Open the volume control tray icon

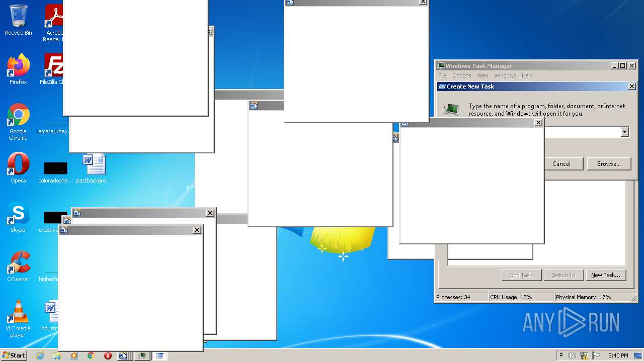(x=572, y=355)
